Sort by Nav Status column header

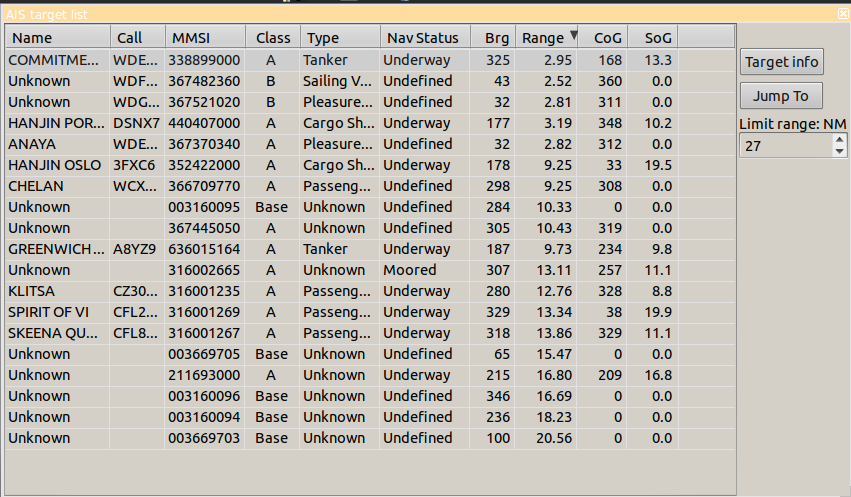424,38
